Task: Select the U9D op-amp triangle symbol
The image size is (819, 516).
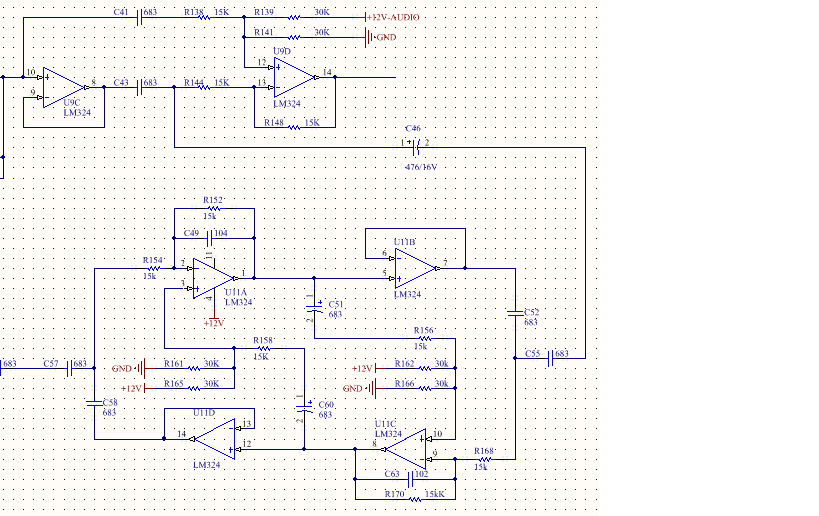Action: (x=295, y=77)
